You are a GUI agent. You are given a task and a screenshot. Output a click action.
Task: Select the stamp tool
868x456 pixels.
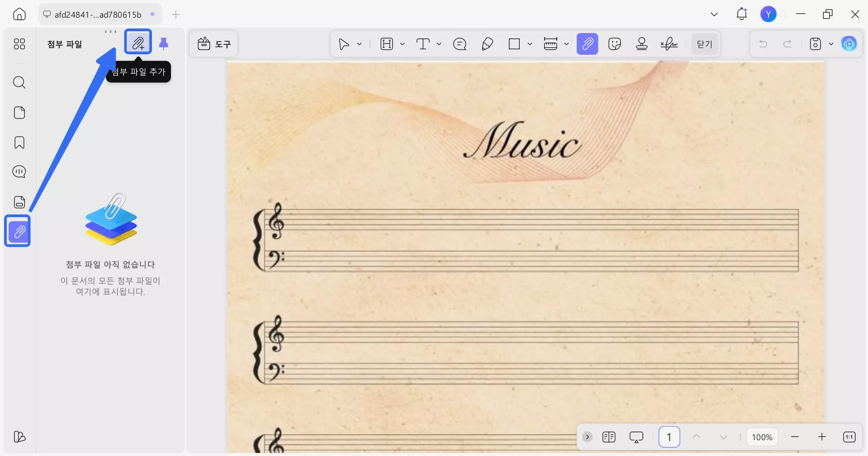642,44
